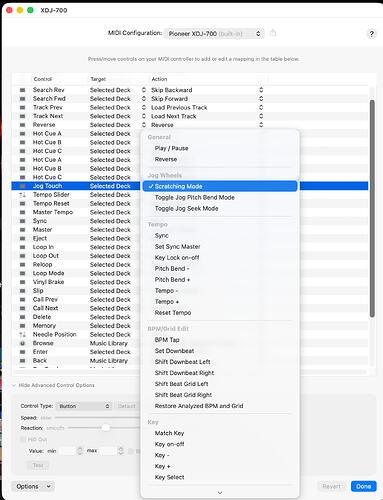Click the button icon for Loop In row
The width and height of the screenshot is (383, 500).
coord(22,247)
